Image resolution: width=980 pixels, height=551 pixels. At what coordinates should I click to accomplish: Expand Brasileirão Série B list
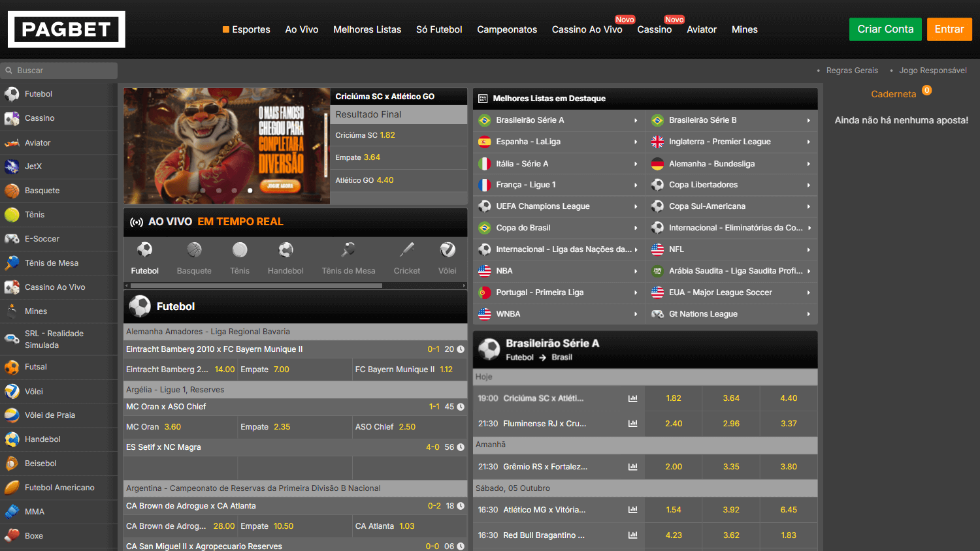[x=732, y=120]
